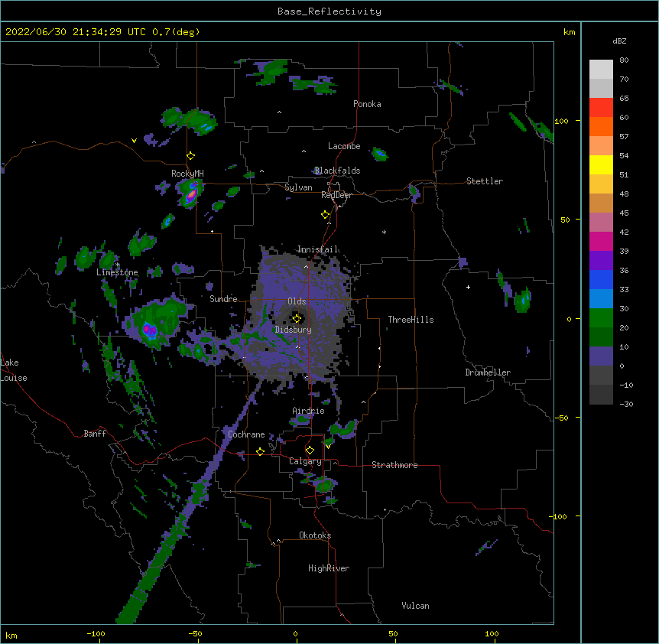Screen dimensions: 659x644
Task: Click the white-grey swatch at top of legend
Action: point(601,69)
